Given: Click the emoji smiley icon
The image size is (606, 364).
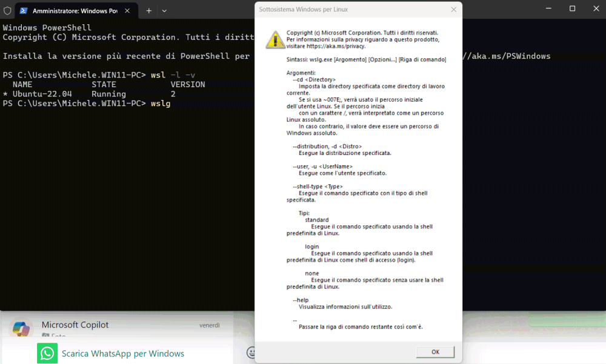Looking at the screenshot, I should (x=251, y=352).
